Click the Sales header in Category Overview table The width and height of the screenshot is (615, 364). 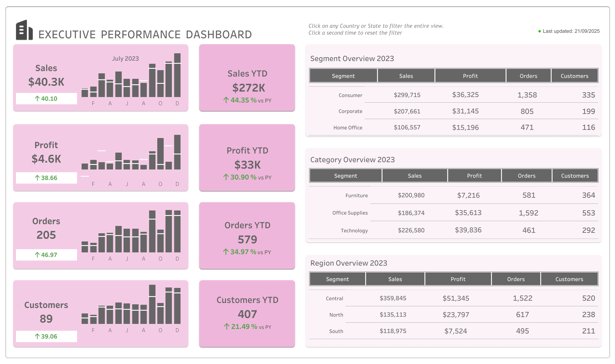point(414,176)
